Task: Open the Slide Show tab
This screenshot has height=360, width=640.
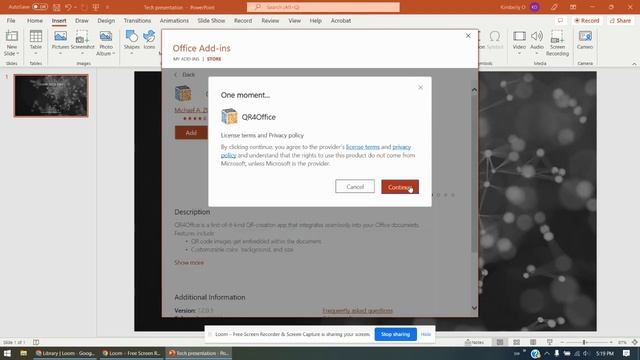Action: coord(211,20)
